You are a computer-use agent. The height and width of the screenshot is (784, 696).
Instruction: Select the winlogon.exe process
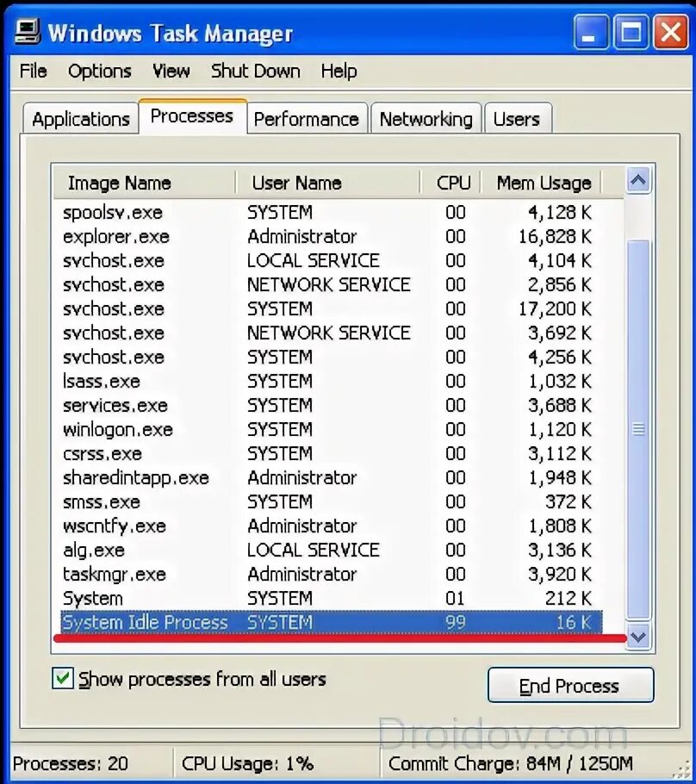[327, 429]
